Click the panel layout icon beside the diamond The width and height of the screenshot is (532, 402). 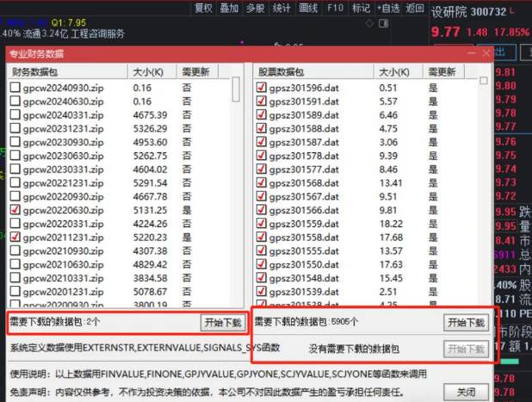click(383, 23)
